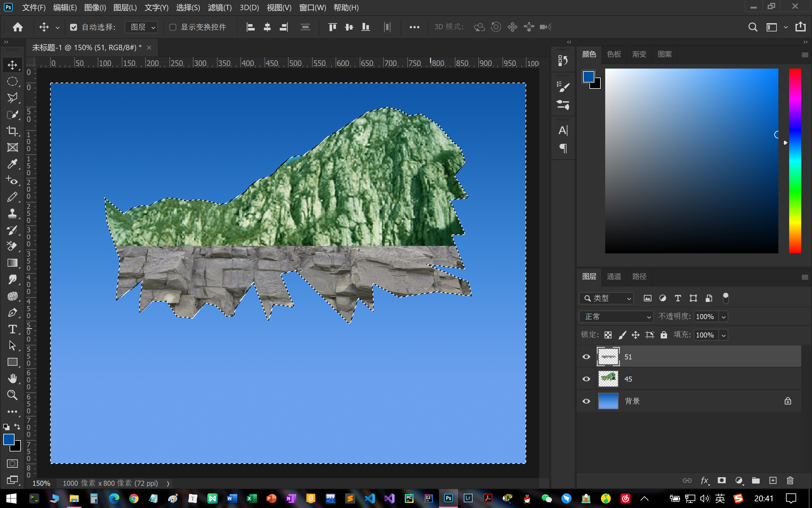Switch to the 色板 tab
Viewport: 812px width, 508px height.
coord(614,54)
